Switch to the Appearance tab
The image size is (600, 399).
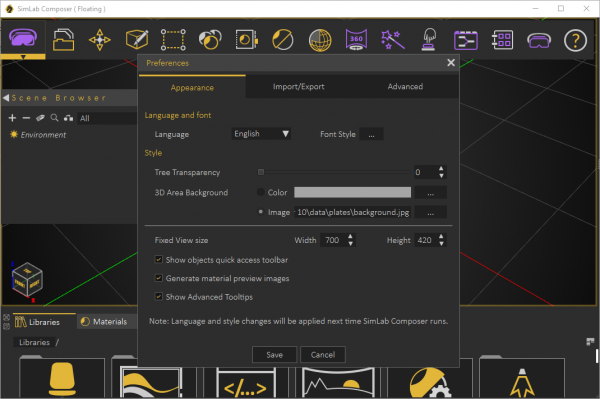click(x=192, y=87)
